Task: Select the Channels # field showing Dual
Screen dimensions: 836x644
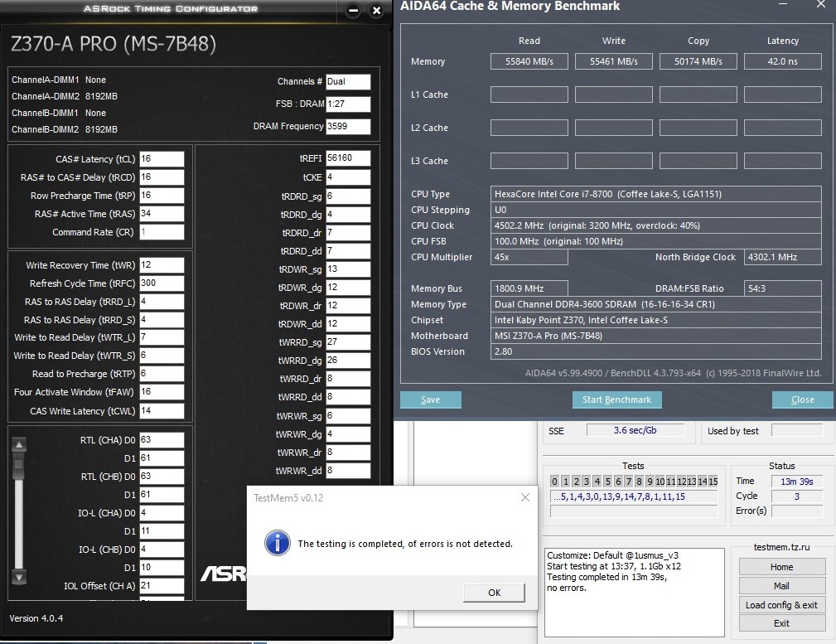Action: 348,81
